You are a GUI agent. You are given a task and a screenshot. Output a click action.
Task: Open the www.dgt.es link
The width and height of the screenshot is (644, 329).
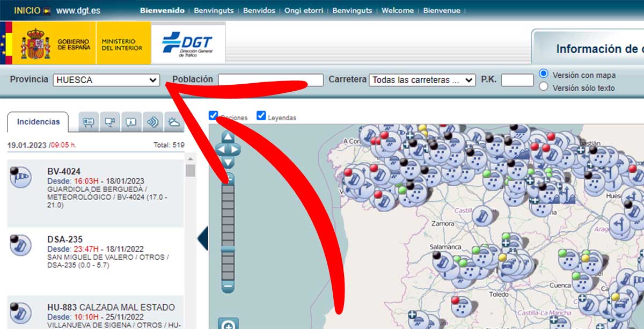(x=79, y=10)
